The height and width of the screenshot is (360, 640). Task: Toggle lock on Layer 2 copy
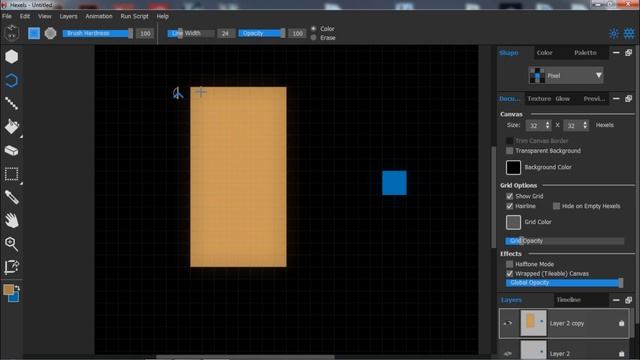coord(622,323)
